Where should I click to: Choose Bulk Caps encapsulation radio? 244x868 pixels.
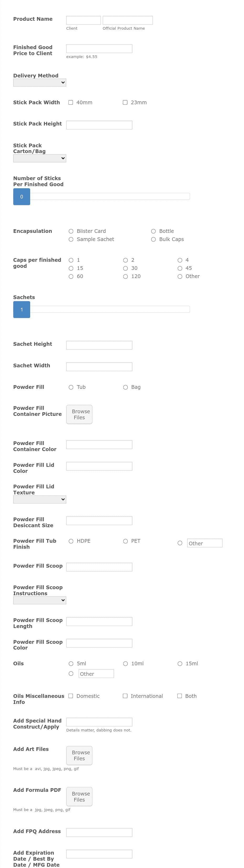pos(153,239)
